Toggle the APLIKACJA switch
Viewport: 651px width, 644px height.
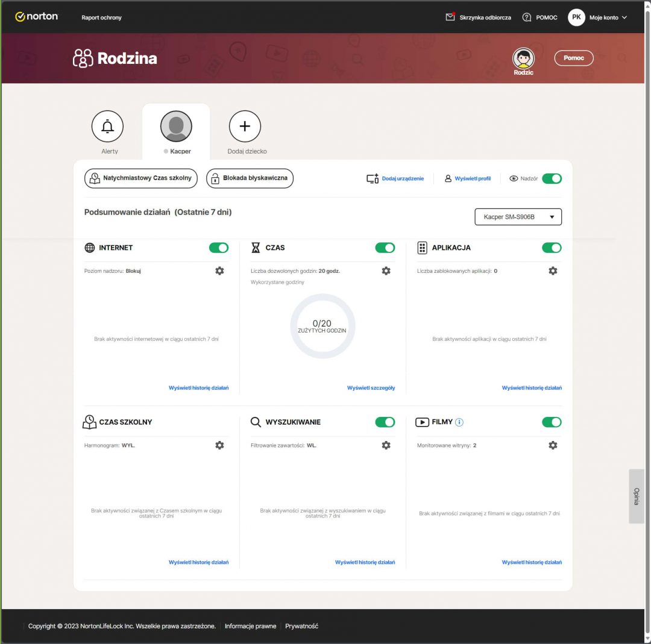(x=552, y=248)
